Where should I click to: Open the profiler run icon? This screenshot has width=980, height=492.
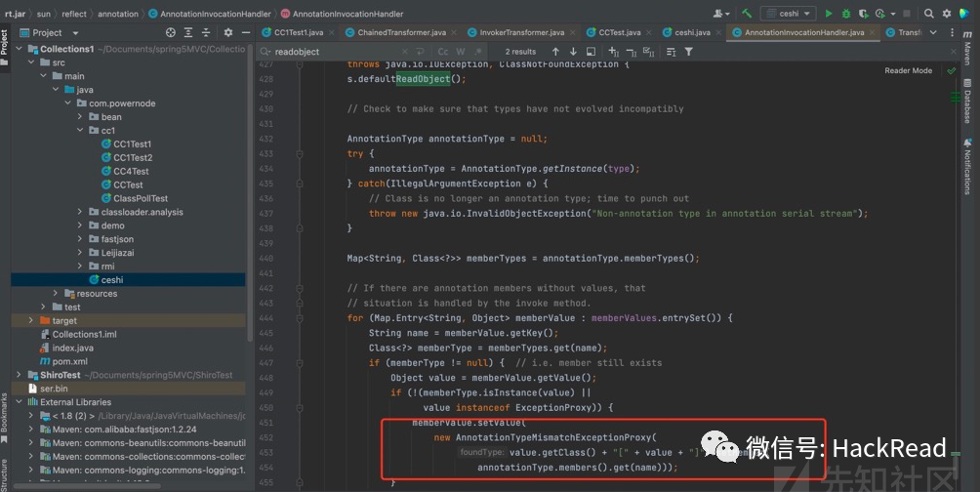pos(880,13)
